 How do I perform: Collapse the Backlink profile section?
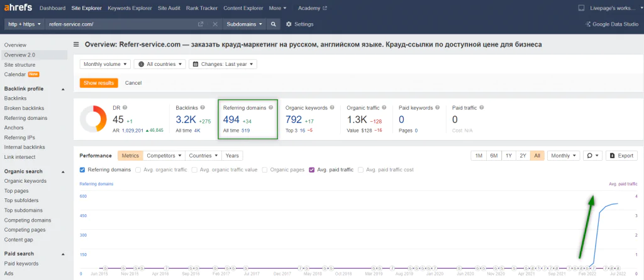click(x=64, y=89)
